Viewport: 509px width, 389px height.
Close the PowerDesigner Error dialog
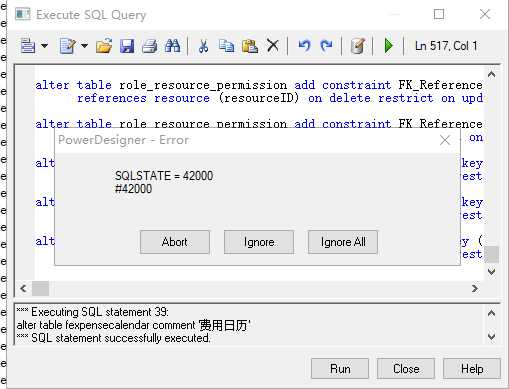445,140
